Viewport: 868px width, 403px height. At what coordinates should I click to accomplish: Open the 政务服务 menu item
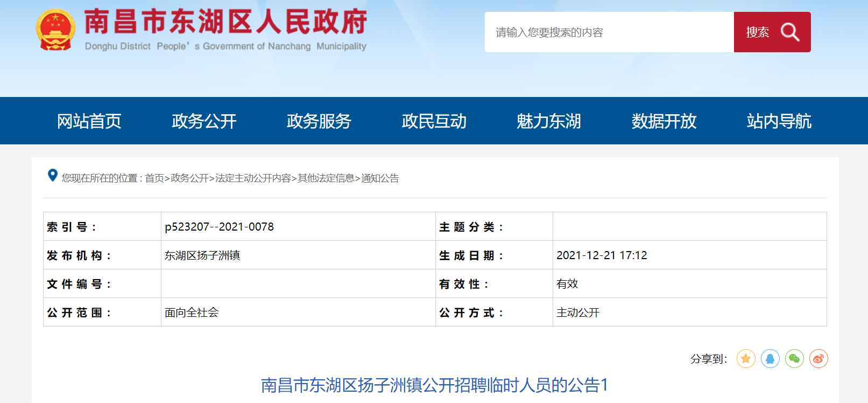click(319, 121)
